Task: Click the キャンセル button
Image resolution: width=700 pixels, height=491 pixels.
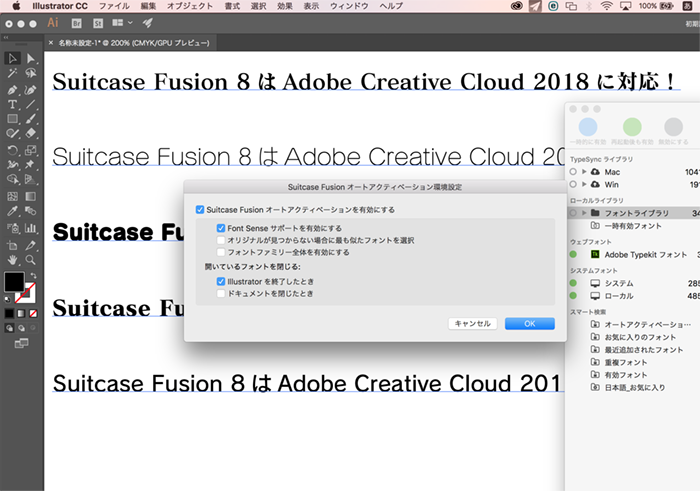Action: 472,324
